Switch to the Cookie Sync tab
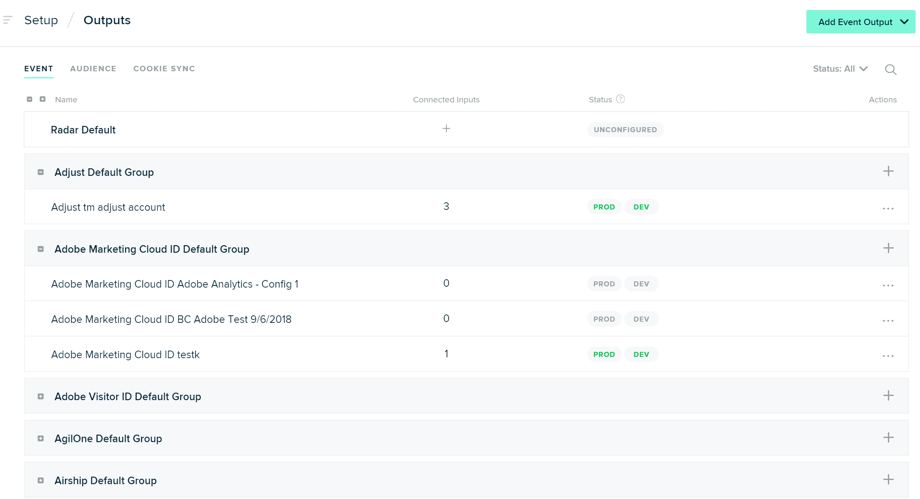The height and width of the screenshot is (499, 920). 164,69
